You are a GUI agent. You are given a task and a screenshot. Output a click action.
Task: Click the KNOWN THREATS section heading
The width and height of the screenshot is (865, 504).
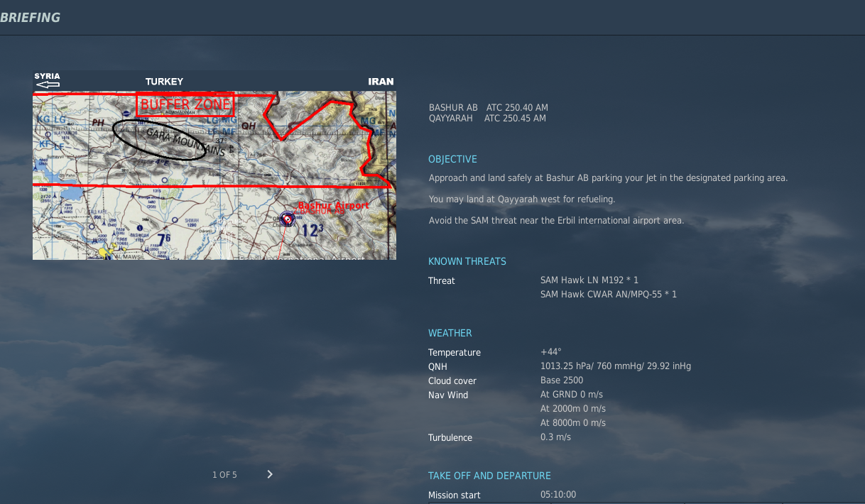pos(467,261)
